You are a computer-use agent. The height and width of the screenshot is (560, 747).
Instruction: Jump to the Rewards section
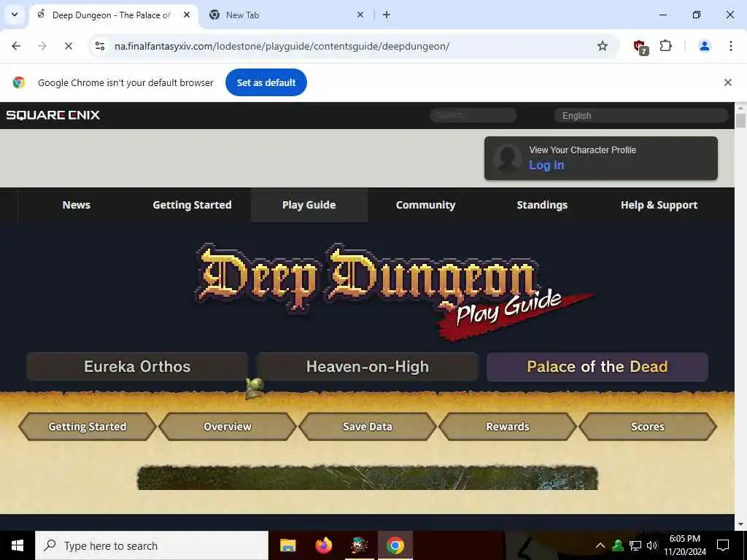click(508, 426)
